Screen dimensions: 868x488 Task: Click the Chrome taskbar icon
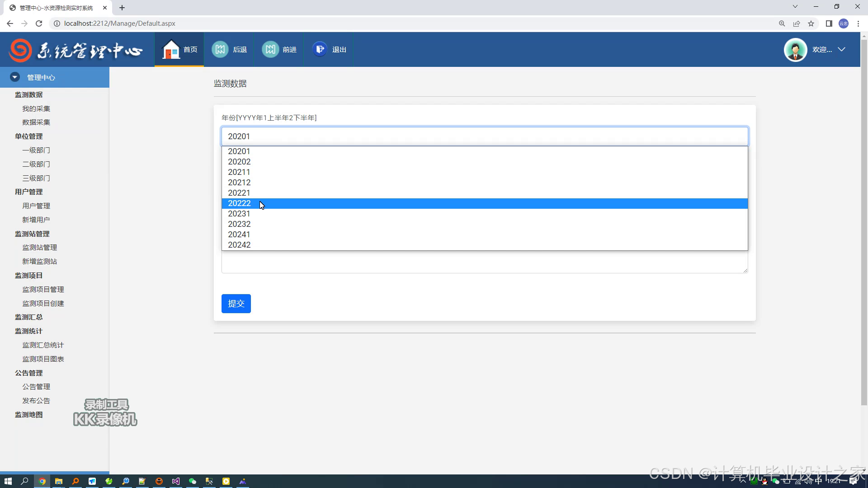point(42,481)
